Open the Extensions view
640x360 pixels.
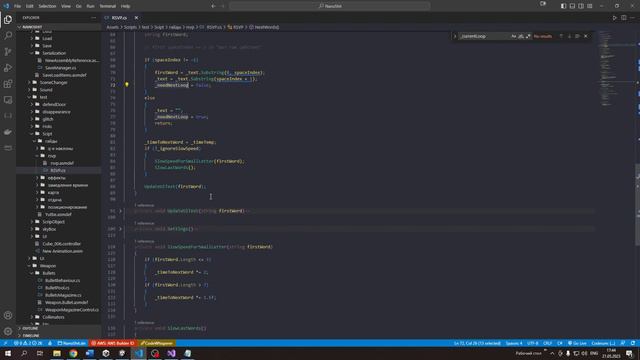[x=8, y=84]
